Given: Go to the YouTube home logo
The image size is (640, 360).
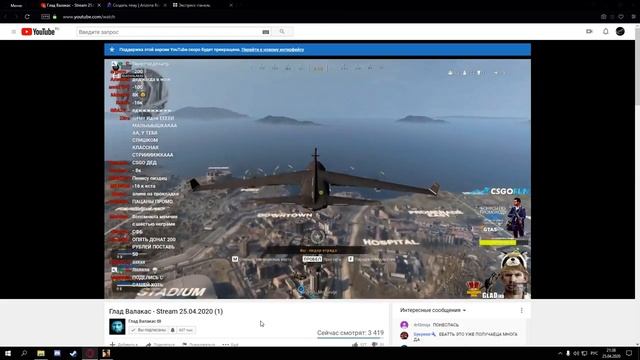Looking at the screenshot, I should tap(38, 31).
